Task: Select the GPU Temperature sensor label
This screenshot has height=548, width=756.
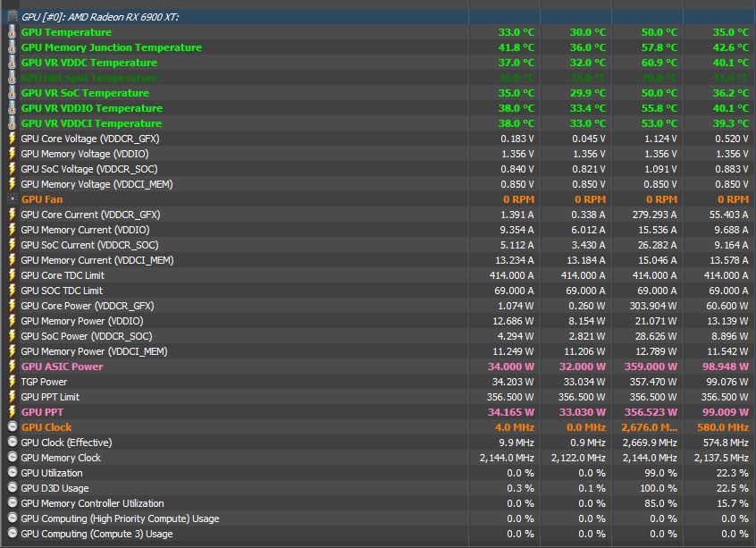Action: (66, 32)
